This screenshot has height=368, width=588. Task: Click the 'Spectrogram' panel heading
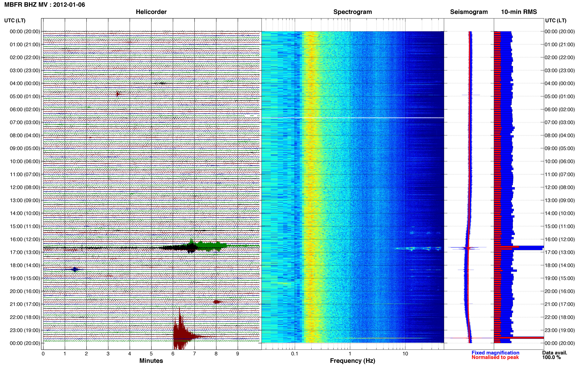[352, 12]
